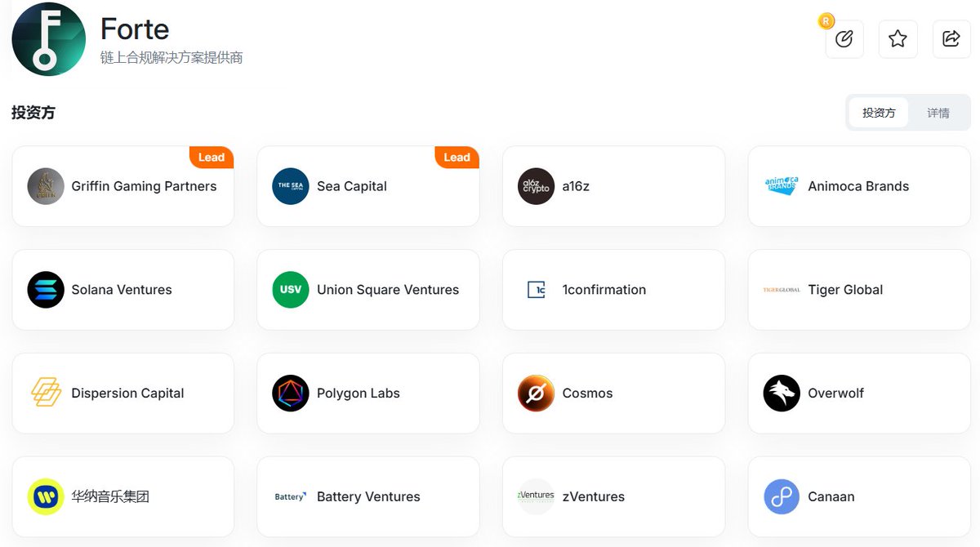This screenshot has width=980, height=547.
Task: Click the Cosmos logo icon
Action: click(536, 394)
